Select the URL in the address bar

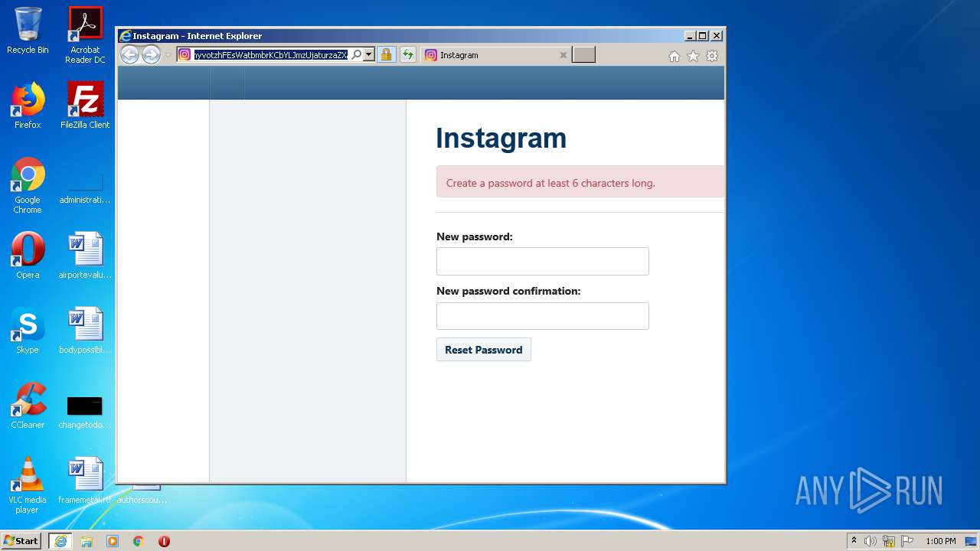(270, 54)
